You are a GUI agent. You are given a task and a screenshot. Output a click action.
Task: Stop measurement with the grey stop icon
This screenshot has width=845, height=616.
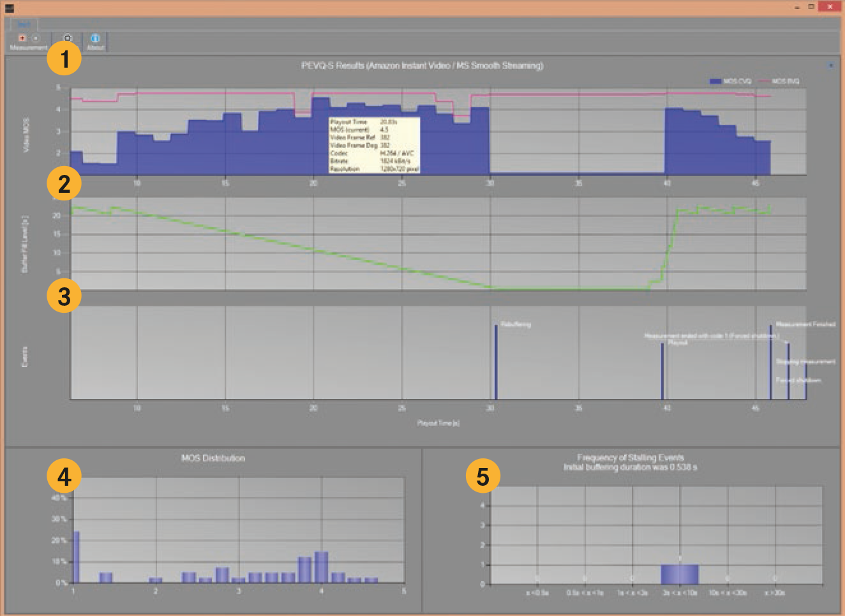(35, 38)
